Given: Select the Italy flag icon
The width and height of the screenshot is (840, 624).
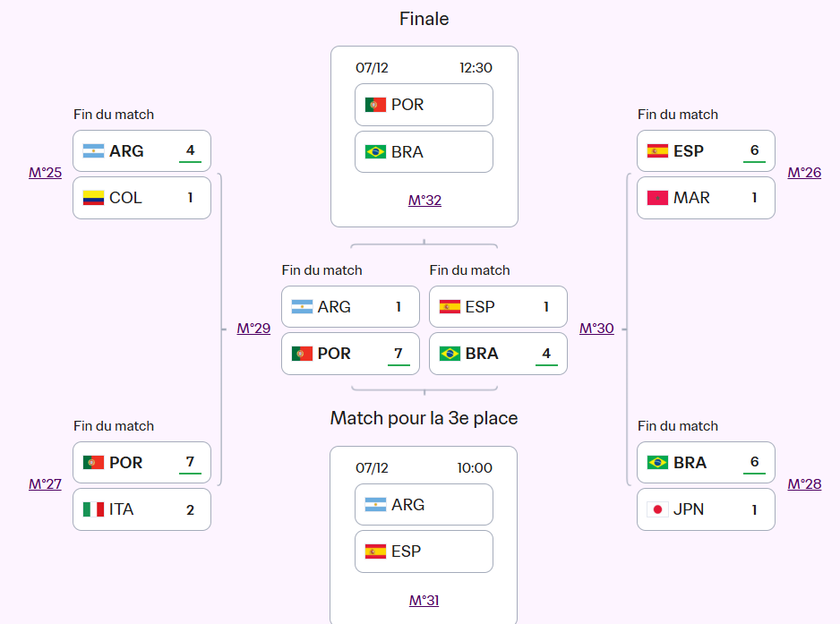Looking at the screenshot, I should click(x=93, y=509).
